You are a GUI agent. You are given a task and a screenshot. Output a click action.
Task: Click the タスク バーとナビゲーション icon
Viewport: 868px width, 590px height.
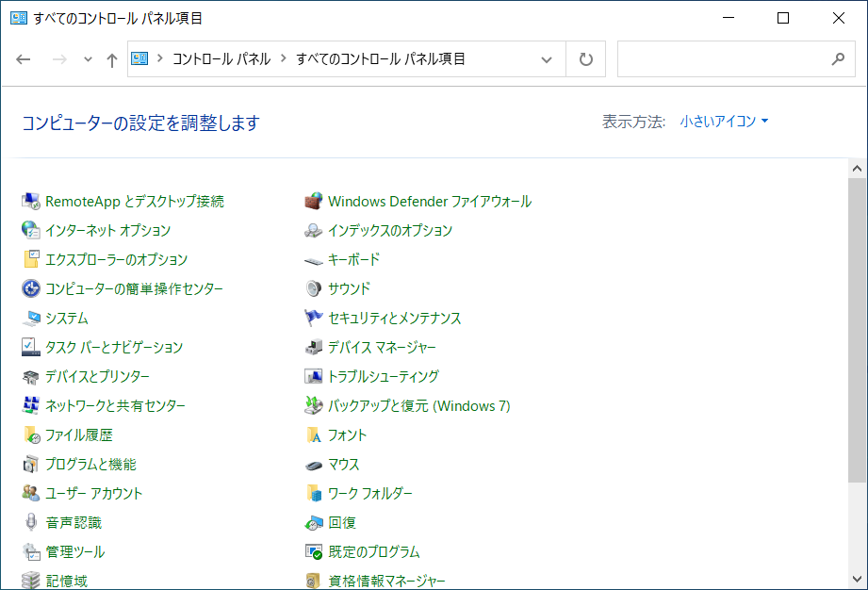click(x=31, y=347)
